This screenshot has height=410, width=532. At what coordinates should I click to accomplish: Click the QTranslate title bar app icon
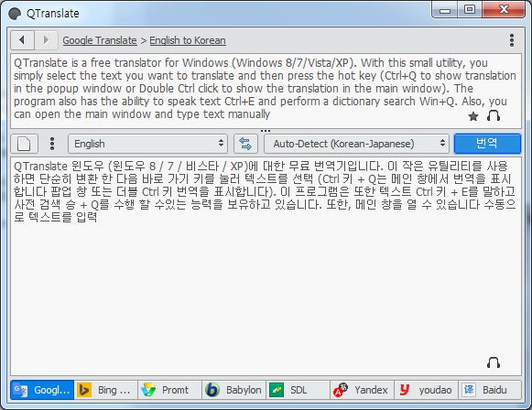[15, 14]
